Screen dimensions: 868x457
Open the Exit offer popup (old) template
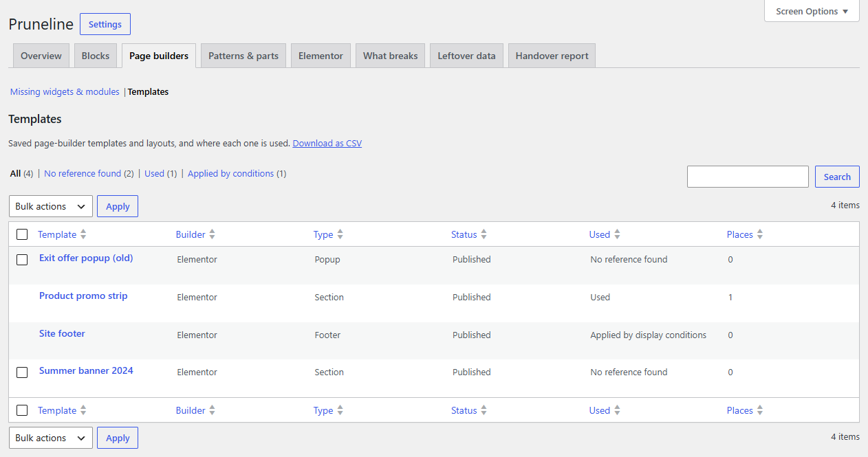86,258
